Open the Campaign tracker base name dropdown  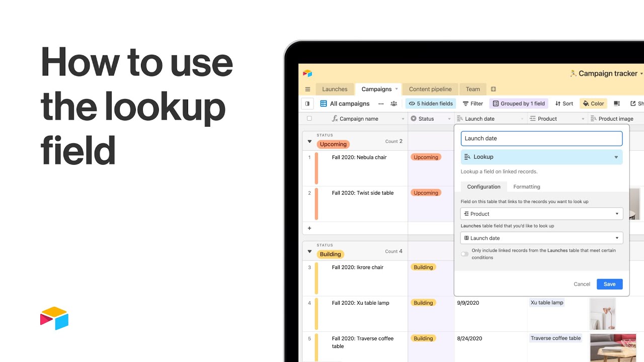tap(641, 73)
